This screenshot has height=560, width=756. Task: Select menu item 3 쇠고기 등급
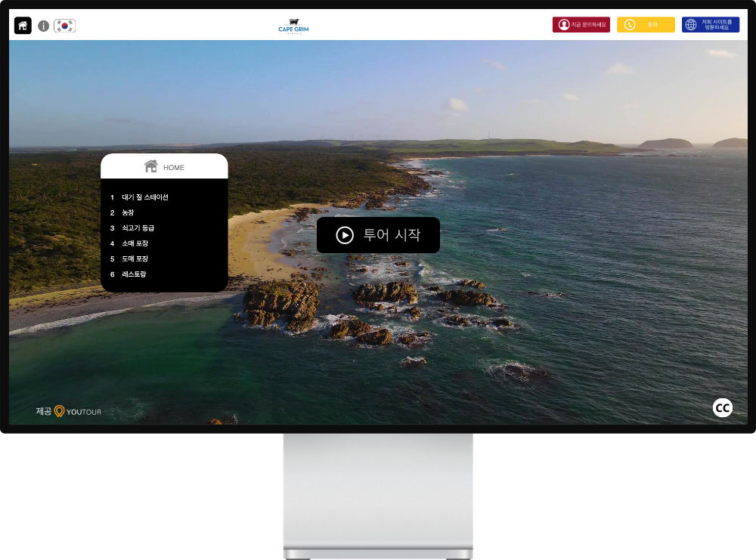coord(138,227)
